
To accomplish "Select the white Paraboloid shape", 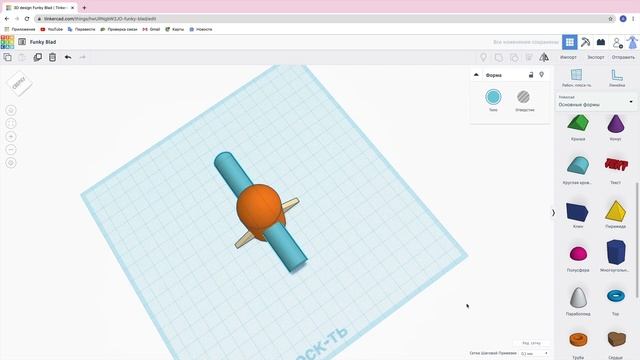I will point(578,297).
